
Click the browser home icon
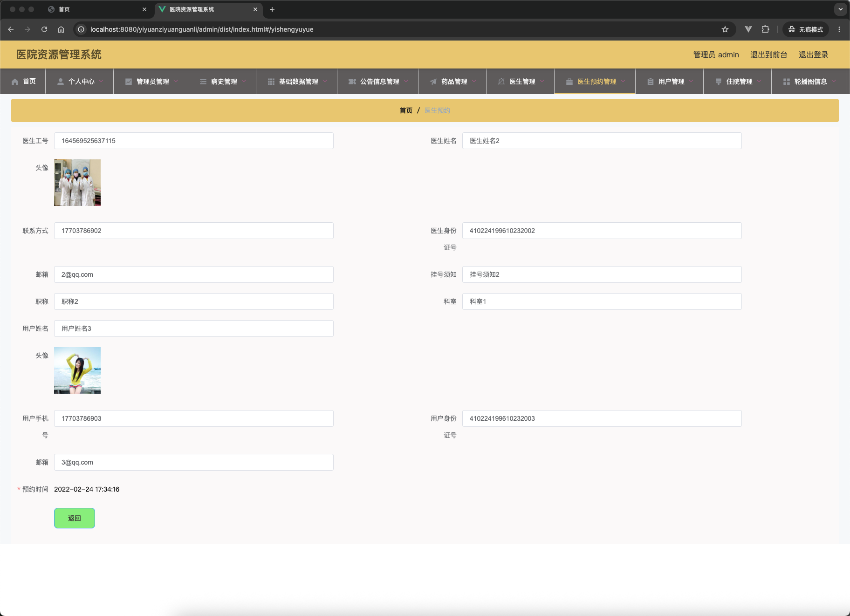point(61,29)
